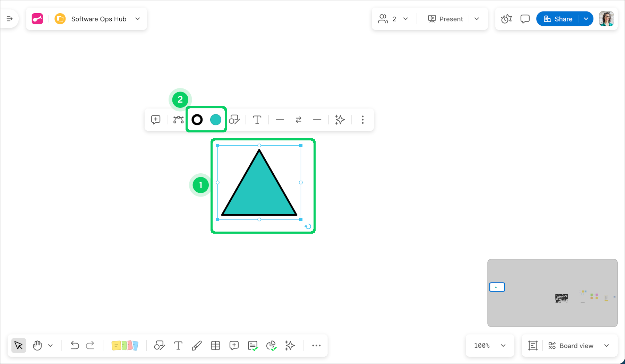Screen dimensions: 625x364
Task: Click the blue Share button
Action: pos(559,19)
